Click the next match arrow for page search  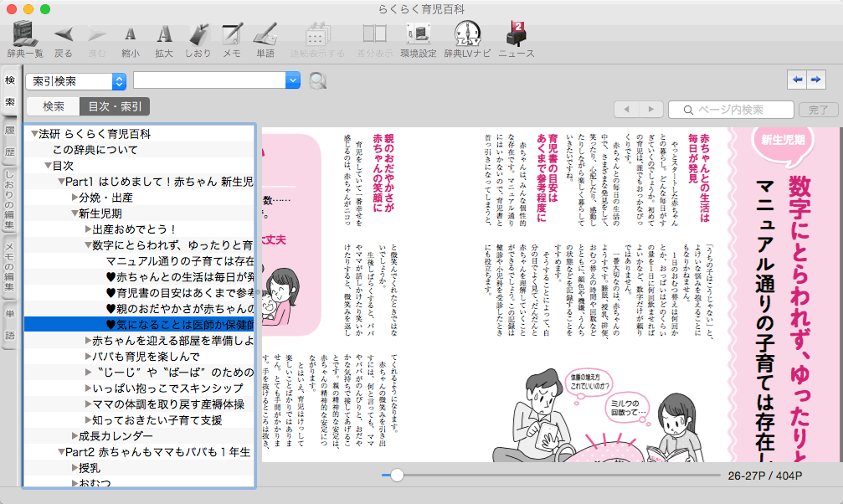[651, 110]
